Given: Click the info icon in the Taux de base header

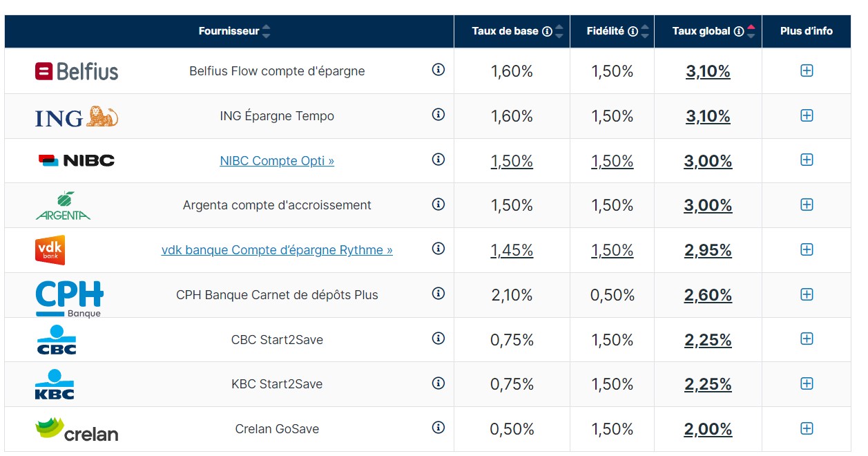Looking at the screenshot, I should (547, 31).
